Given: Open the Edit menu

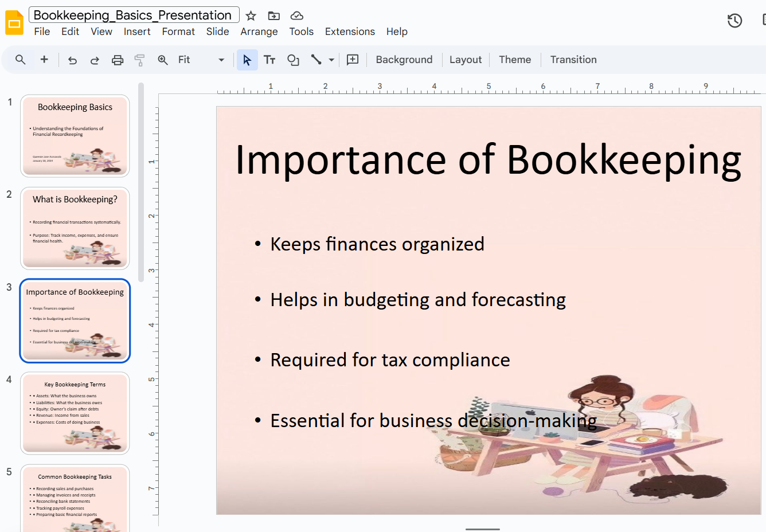Looking at the screenshot, I should tap(70, 32).
